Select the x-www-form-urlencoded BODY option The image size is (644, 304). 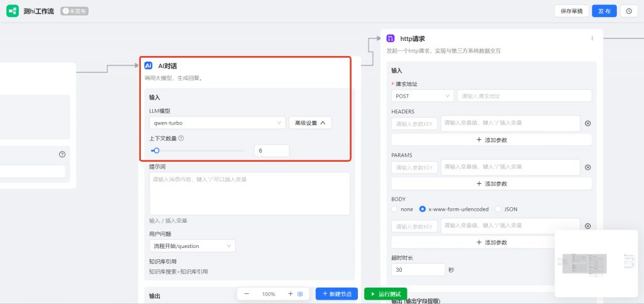point(423,209)
